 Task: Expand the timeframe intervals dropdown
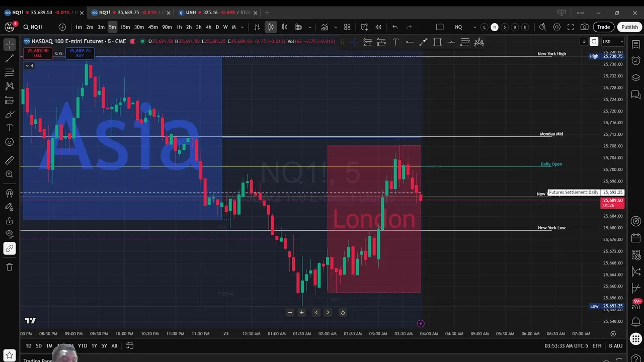click(x=242, y=27)
